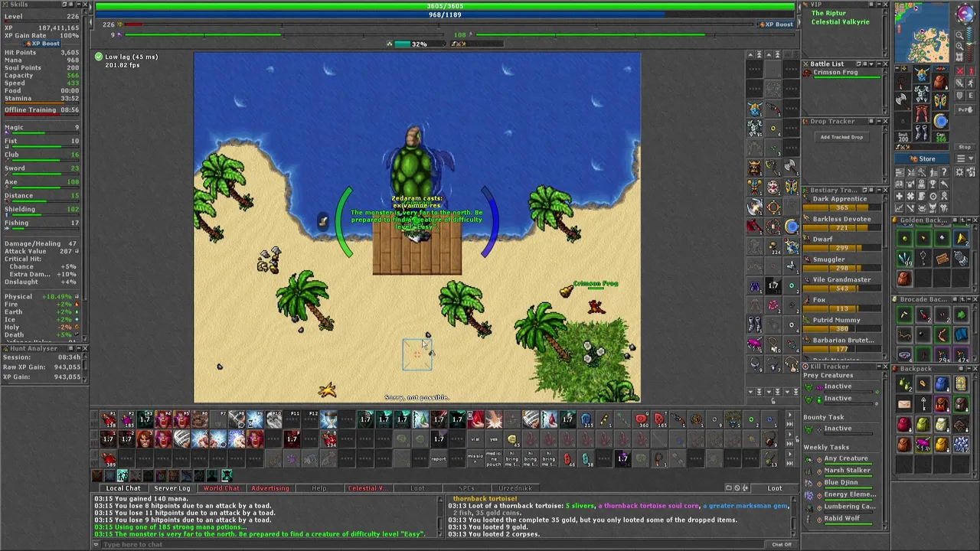Use the potion hotkey showing 185

pyautogui.click(x=127, y=419)
